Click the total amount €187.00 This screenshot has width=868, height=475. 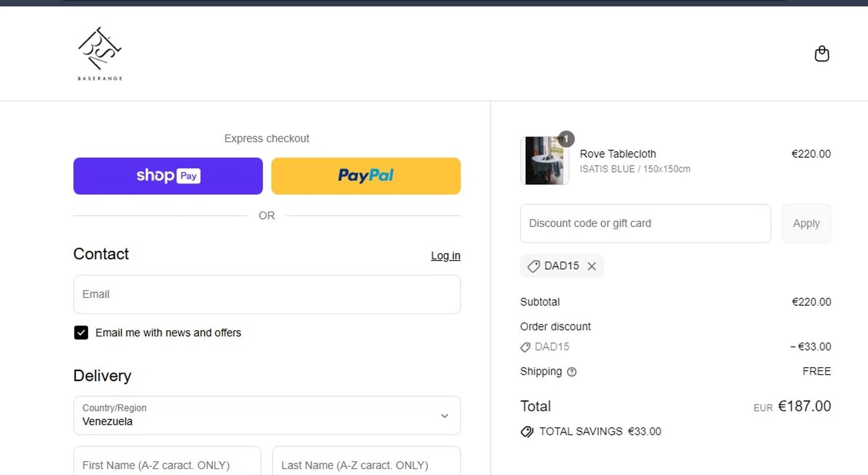(x=804, y=406)
